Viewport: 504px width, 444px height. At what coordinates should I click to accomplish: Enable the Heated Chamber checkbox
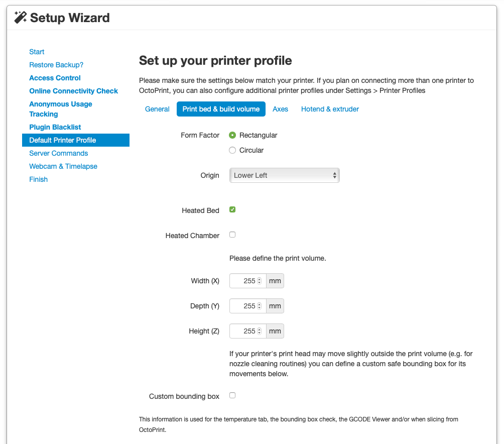[232, 235]
